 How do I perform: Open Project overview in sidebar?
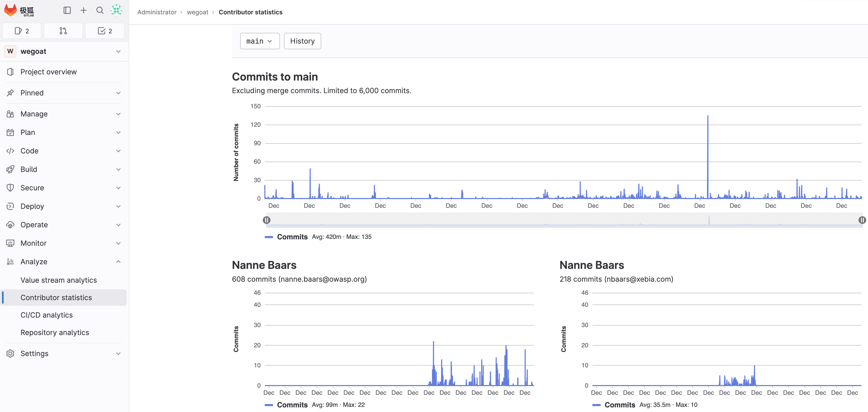point(48,72)
